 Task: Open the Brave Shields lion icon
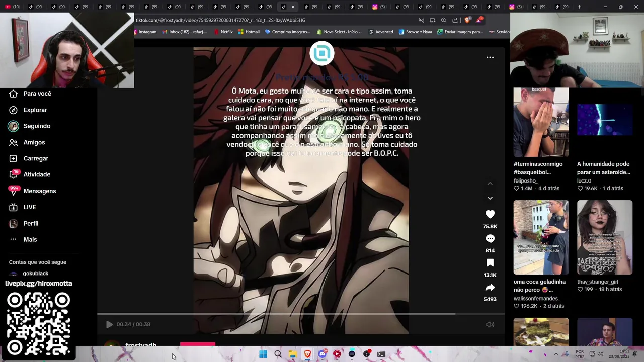point(467,20)
